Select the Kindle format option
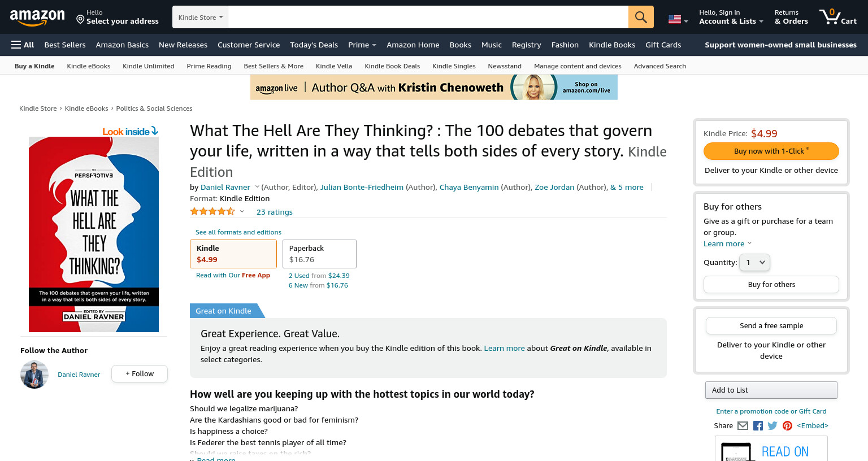Screen dimensions: 868x461 (233, 254)
